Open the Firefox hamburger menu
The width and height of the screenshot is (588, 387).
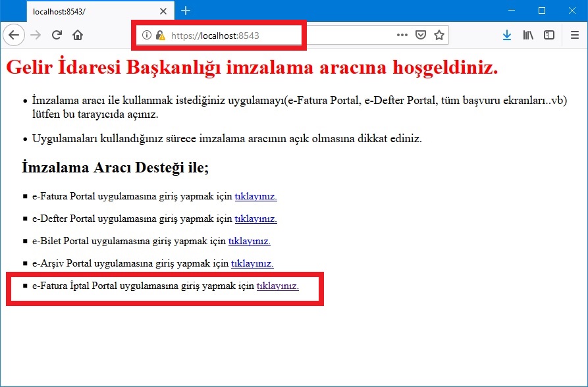click(574, 36)
